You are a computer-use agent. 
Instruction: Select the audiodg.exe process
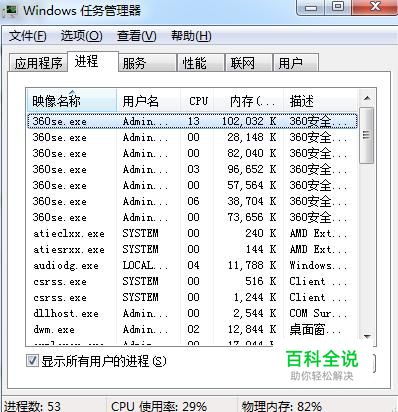(x=192, y=265)
